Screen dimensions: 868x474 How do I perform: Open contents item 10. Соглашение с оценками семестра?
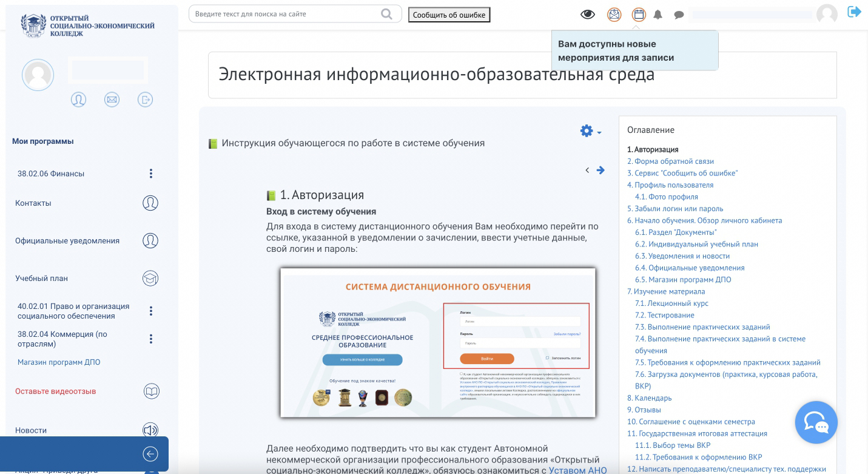click(x=691, y=422)
